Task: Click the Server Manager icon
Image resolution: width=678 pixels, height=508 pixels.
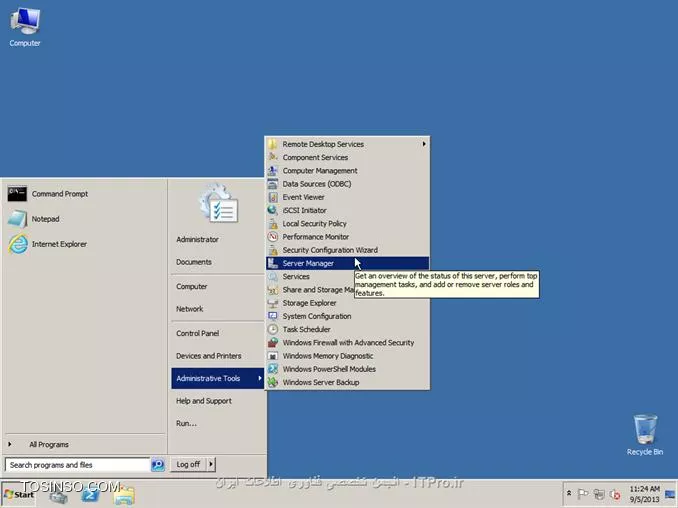Action: click(x=273, y=263)
